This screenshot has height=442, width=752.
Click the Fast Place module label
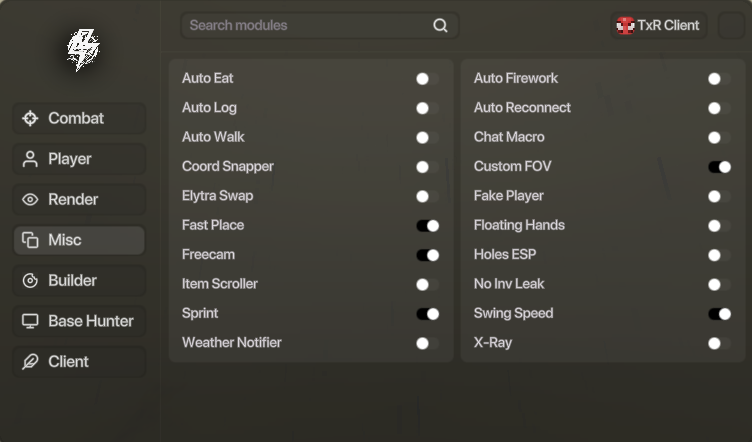click(x=213, y=225)
